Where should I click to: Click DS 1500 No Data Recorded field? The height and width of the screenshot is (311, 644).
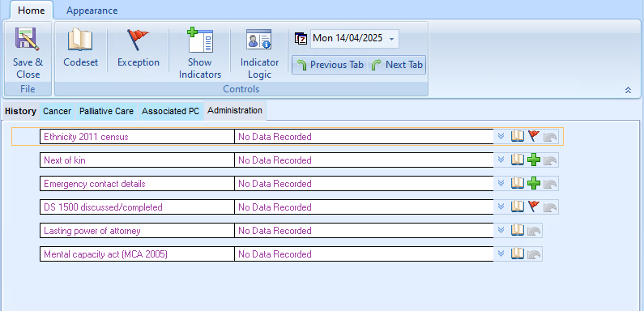pyautogui.click(x=364, y=207)
